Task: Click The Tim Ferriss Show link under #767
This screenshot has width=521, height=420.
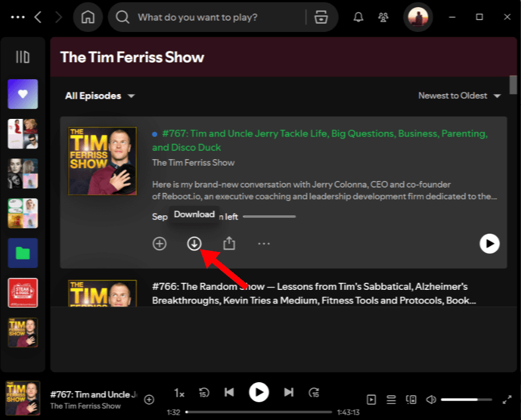Action: 194,163
